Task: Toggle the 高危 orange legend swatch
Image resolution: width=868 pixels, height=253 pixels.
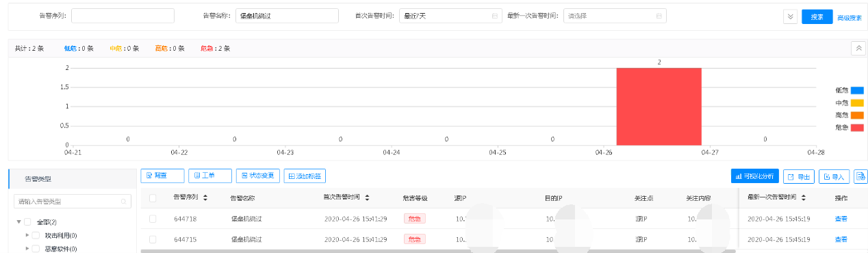Action: point(857,115)
